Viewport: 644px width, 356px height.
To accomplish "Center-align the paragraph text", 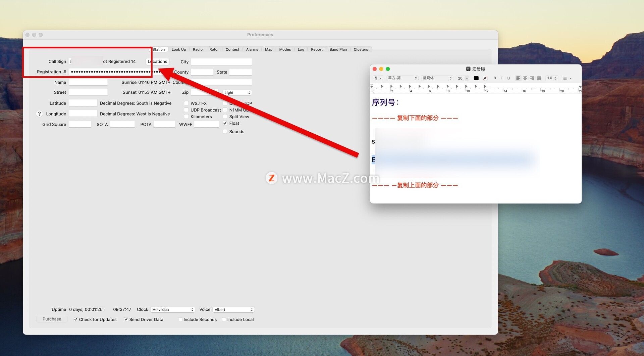I will (525, 78).
